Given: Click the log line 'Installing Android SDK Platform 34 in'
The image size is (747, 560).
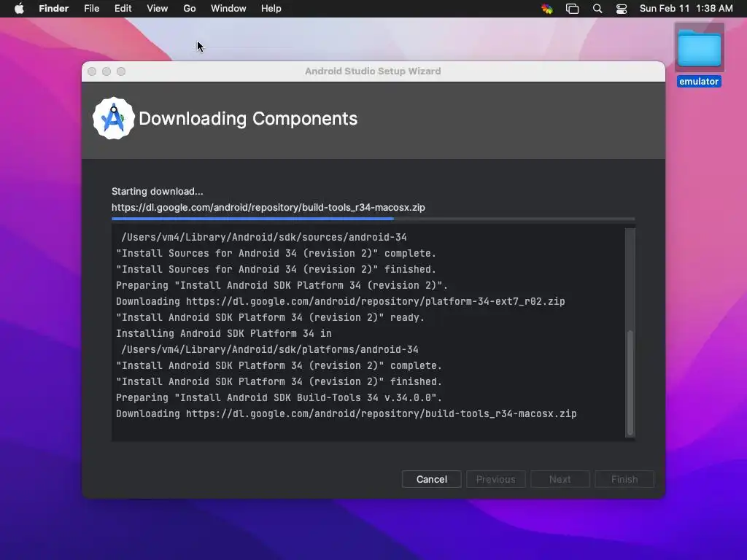Looking at the screenshot, I should tap(223, 333).
